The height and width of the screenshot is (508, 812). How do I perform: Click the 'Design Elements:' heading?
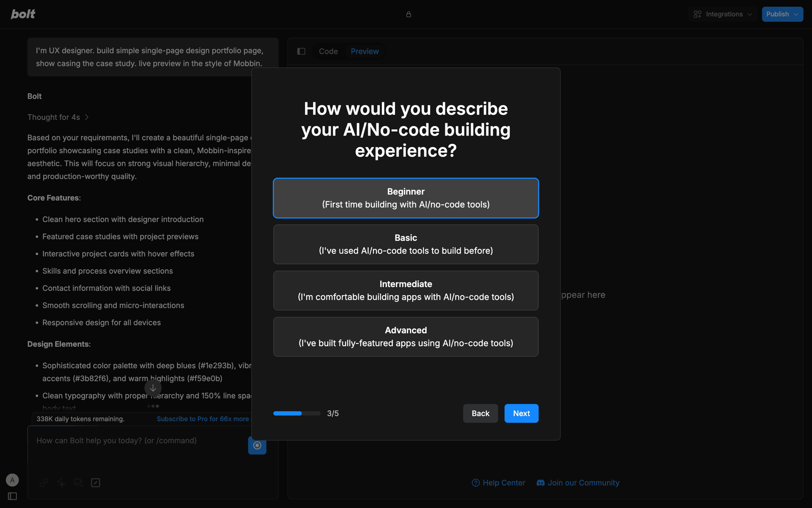tap(59, 344)
